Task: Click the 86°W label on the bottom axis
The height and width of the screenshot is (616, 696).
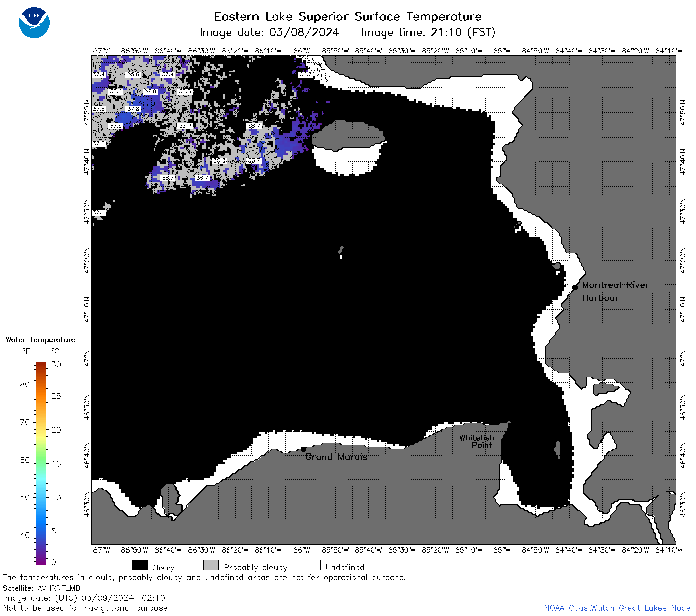Action: click(302, 550)
